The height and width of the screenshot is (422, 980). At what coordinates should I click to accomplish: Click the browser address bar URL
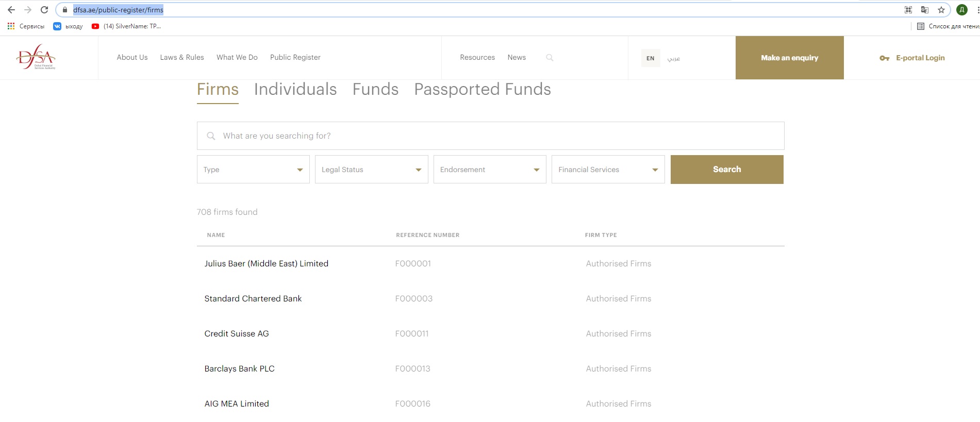pos(118,10)
